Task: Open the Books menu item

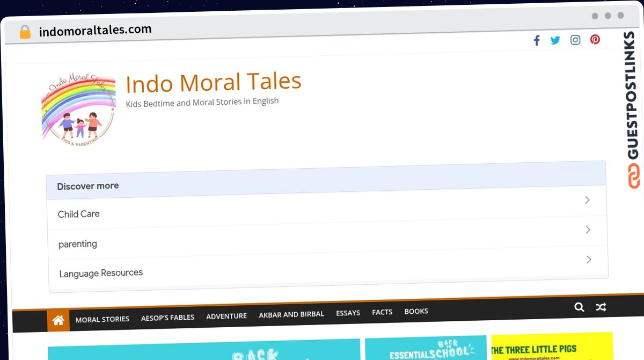Action: tap(416, 311)
